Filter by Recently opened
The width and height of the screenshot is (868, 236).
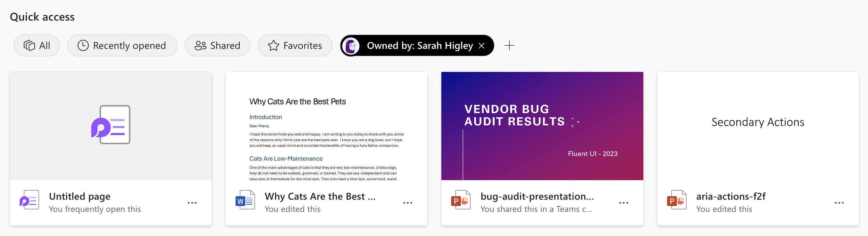pos(122,45)
